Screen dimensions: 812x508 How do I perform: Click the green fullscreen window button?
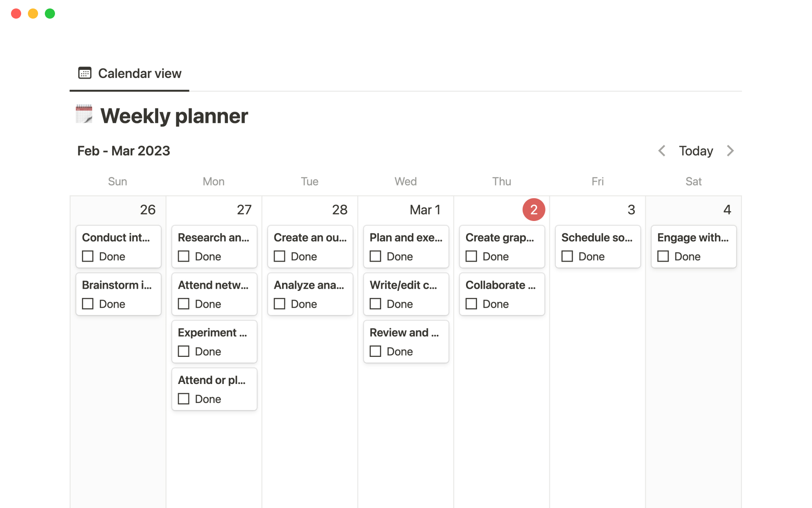point(50,14)
